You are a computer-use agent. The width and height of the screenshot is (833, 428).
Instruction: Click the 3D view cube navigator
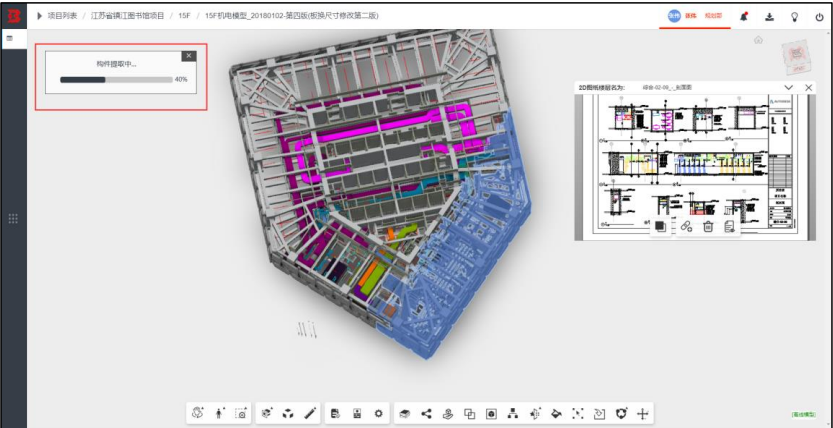tap(797, 55)
